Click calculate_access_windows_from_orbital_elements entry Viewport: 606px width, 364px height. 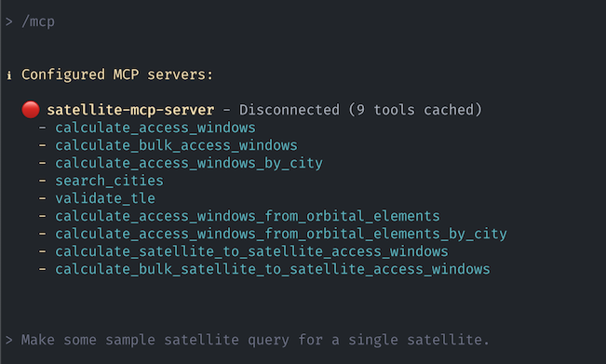[248, 216]
